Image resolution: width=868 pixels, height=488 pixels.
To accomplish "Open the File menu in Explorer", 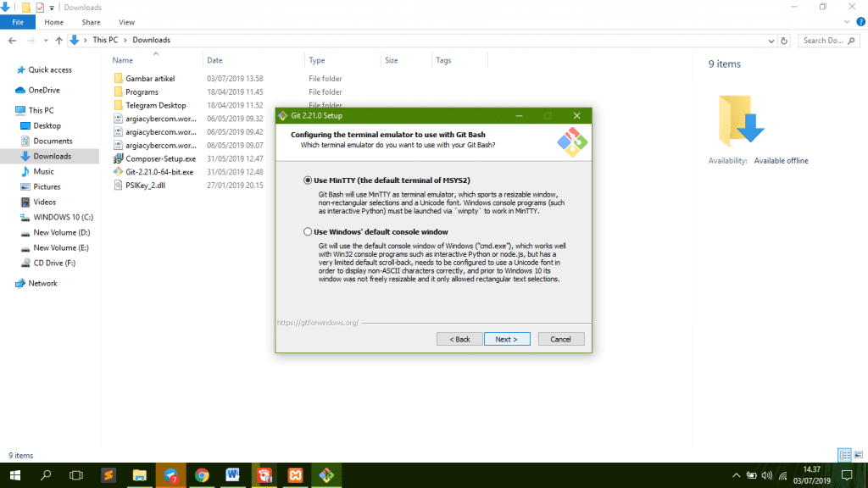I will click(x=17, y=22).
